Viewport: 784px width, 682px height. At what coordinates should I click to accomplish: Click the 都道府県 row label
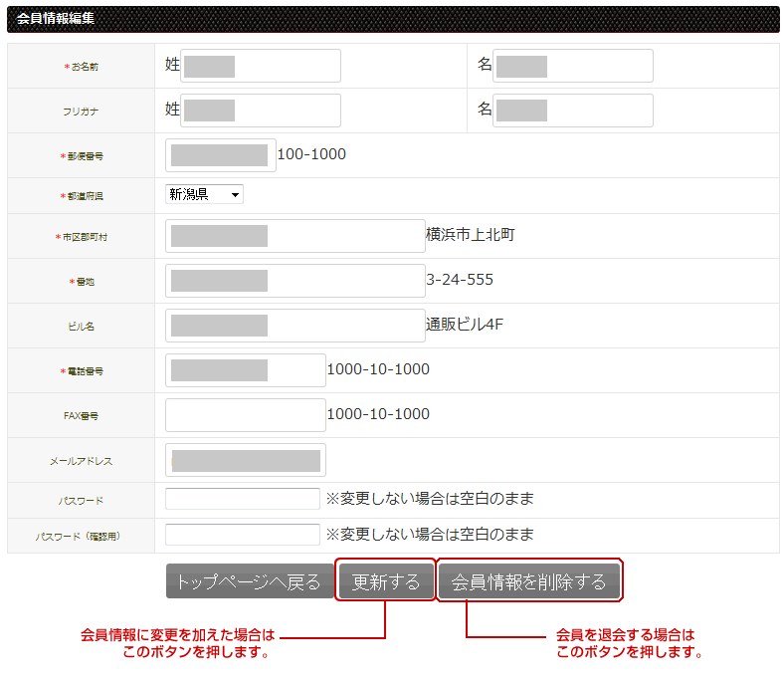tap(81, 196)
